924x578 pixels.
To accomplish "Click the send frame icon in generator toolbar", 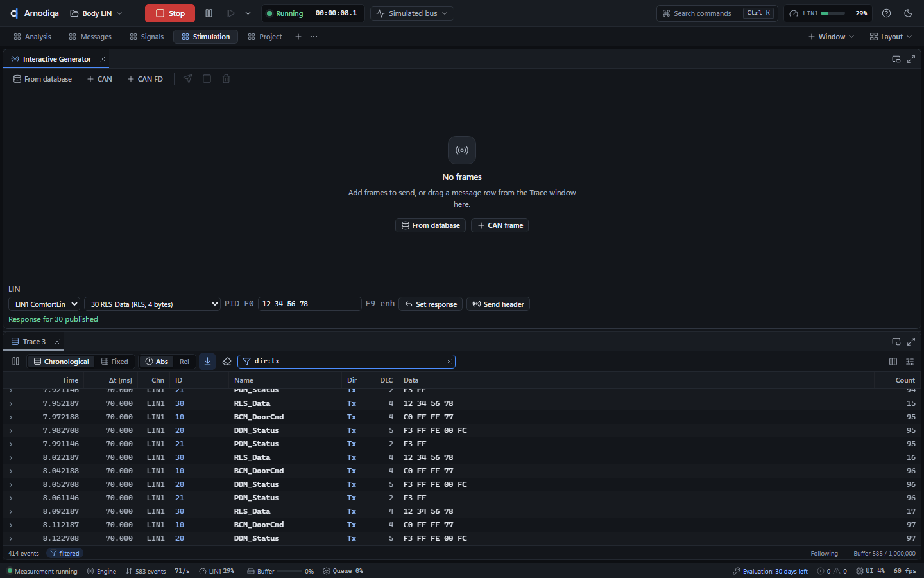I will click(187, 79).
